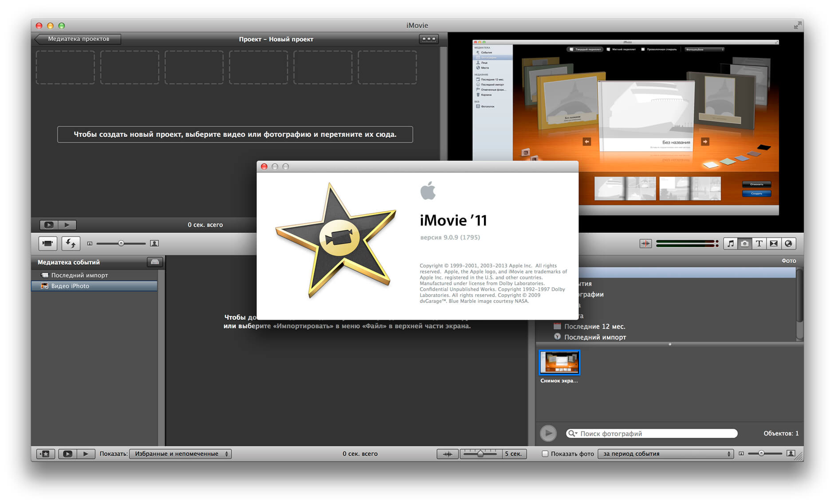Image resolution: width=834 pixels, height=504 pixels.
Task: Select the Снимок экрана photo thumbnail
Action: click(559, 362)
